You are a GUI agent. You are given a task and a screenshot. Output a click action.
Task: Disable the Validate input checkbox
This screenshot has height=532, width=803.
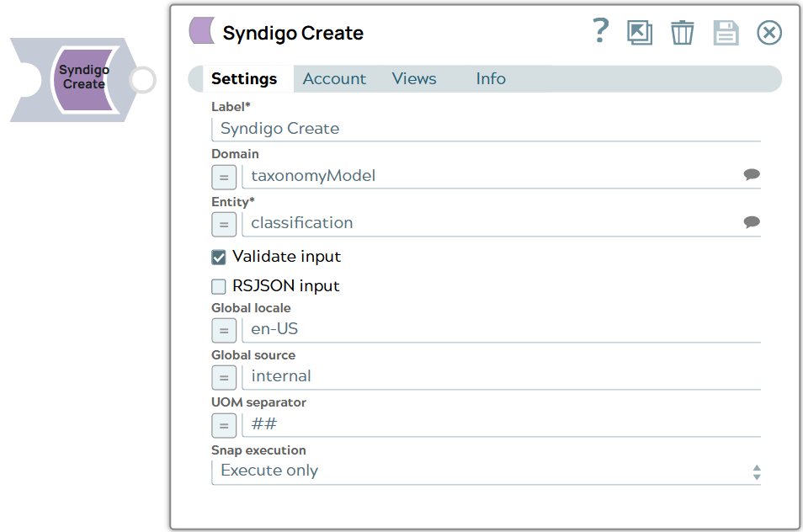[218, 256]
